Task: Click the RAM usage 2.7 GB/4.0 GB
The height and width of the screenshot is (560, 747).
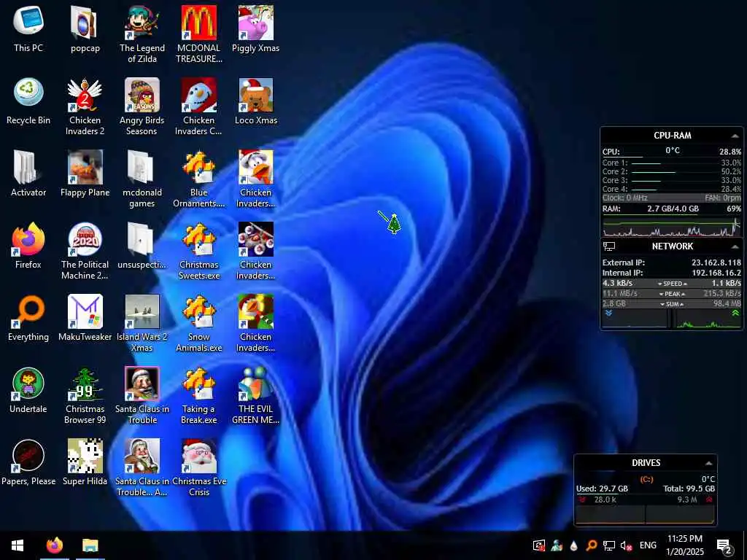Action: point(673,209)
